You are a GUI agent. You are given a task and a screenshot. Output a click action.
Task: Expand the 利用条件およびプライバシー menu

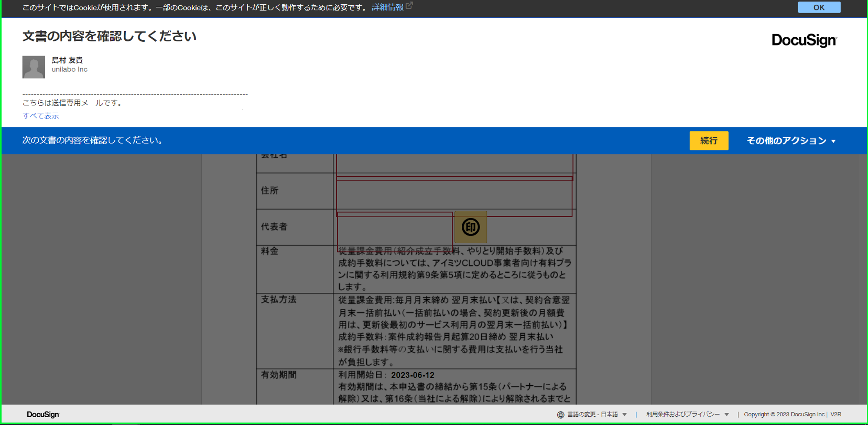click(x=687, y=415)
